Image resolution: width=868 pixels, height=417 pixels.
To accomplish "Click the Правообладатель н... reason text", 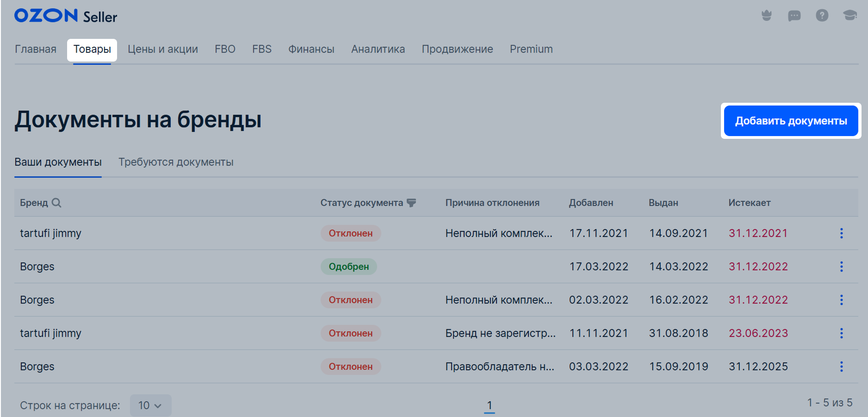I will pyautogui.click(x=500, y=367).
